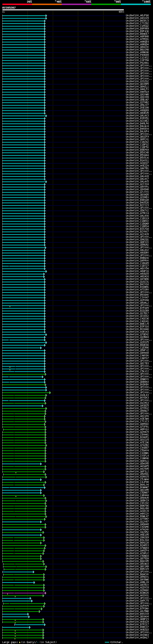Select hit label UniRef100_A8JF66
The image size is (153, 644).
[x=137, y=16]
